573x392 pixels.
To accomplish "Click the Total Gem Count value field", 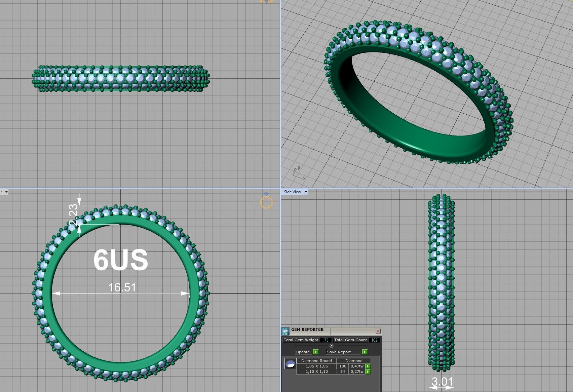I will coord(374,340).
